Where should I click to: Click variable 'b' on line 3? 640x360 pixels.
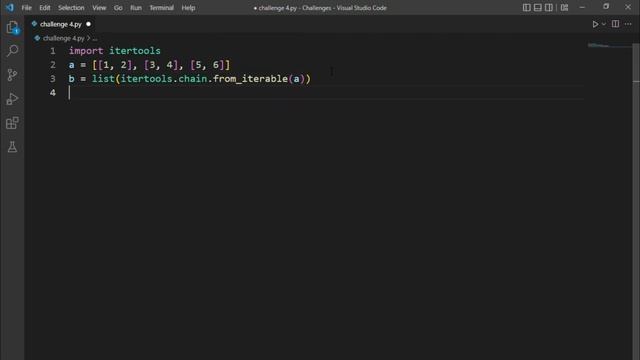71,79
